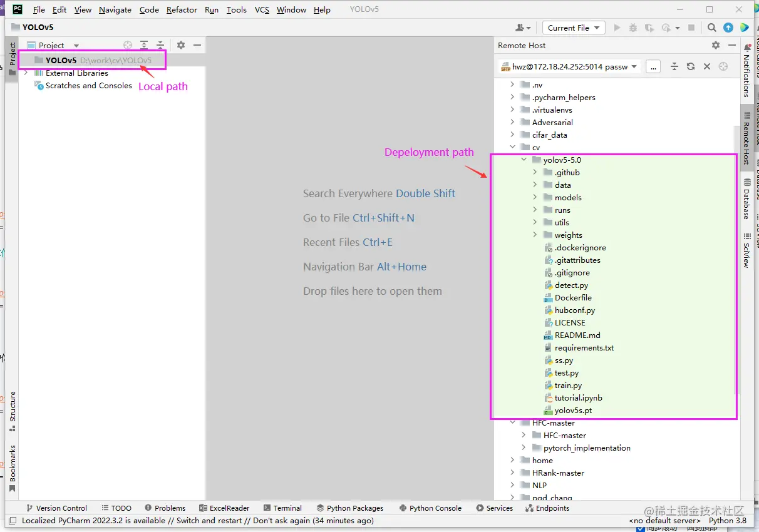
Task: Select requirements.txt in Remote Host tree
Action: [x=579, y=348]
